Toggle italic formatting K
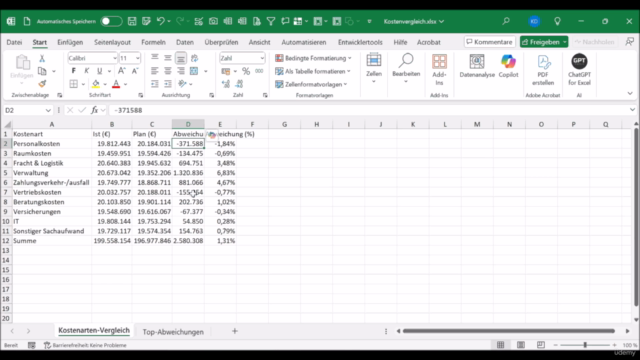Screen dimensions: 640x360 [x=87, y=71]
